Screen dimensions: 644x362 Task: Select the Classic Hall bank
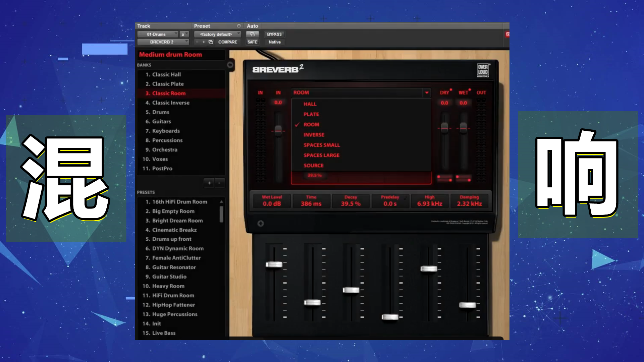[x=181, y=74]
